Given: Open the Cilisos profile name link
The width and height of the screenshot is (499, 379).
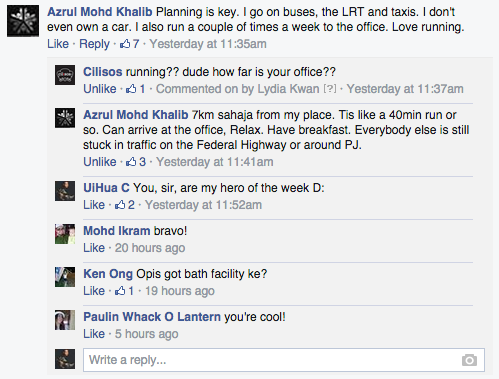Looking at the screenshot, I should click(103, 72).
